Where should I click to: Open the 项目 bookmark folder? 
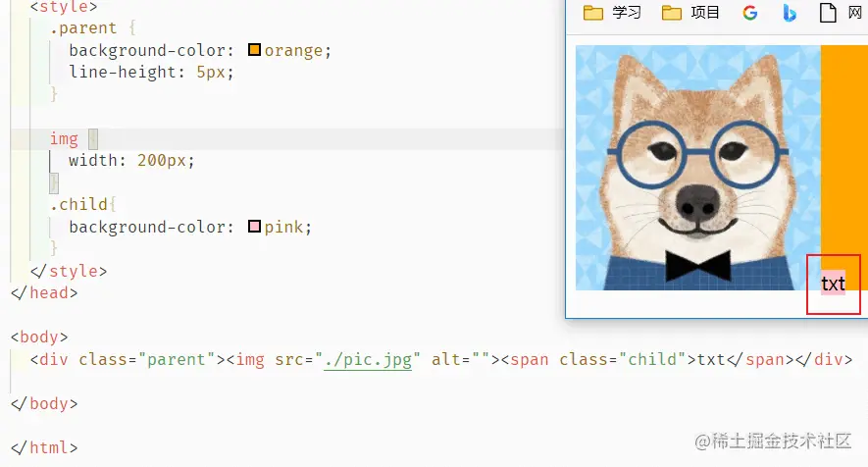[690, 12]
